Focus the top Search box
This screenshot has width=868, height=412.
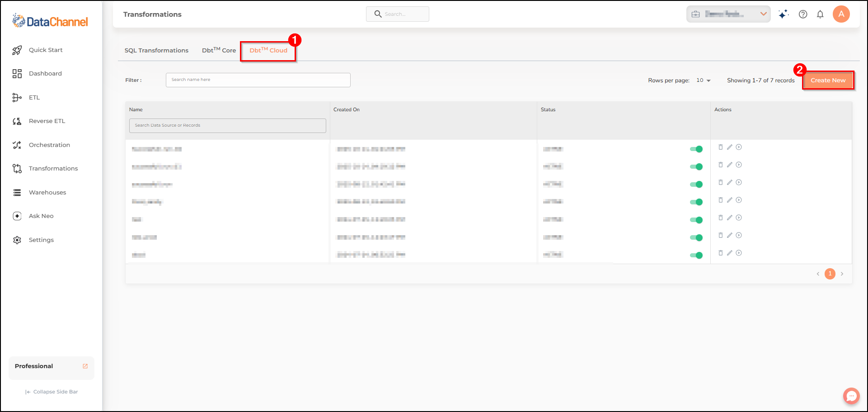398,14
